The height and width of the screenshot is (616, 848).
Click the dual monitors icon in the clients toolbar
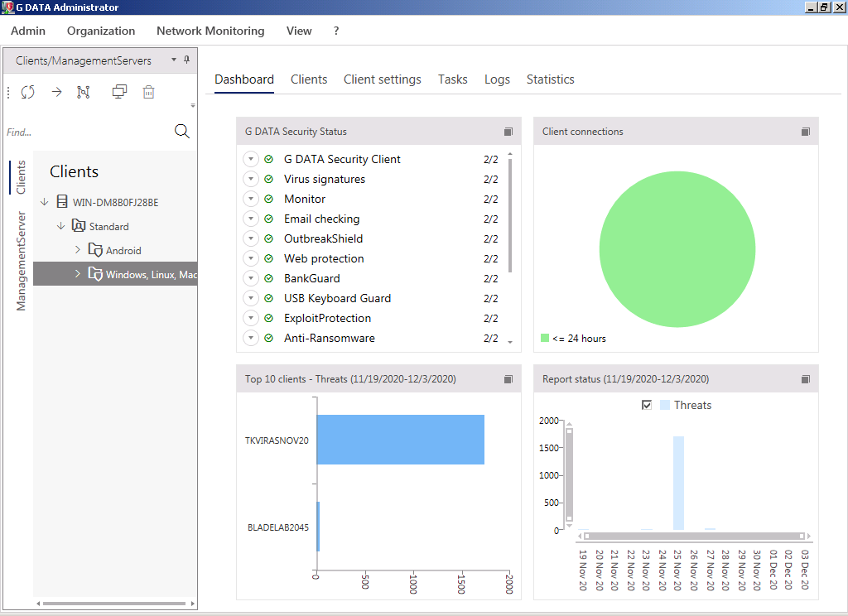[119, 92]
